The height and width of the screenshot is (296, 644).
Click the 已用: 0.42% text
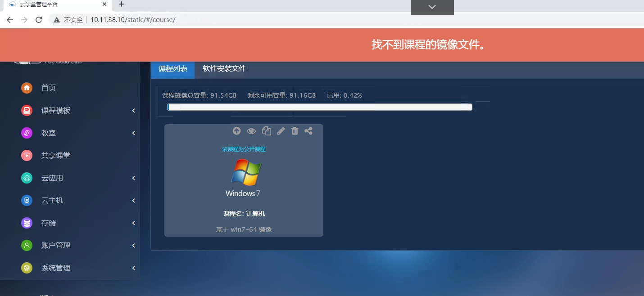pyautogui.click(x=345, y=95)
